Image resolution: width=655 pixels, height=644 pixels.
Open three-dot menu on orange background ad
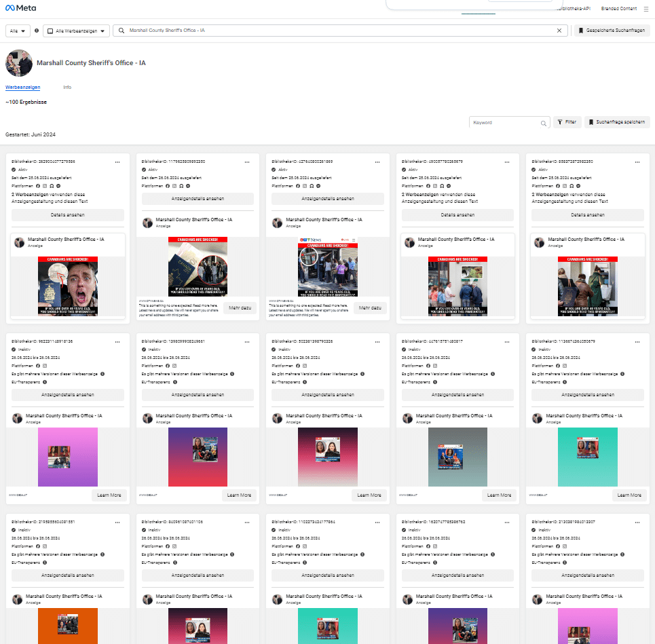tap(117, 523)
